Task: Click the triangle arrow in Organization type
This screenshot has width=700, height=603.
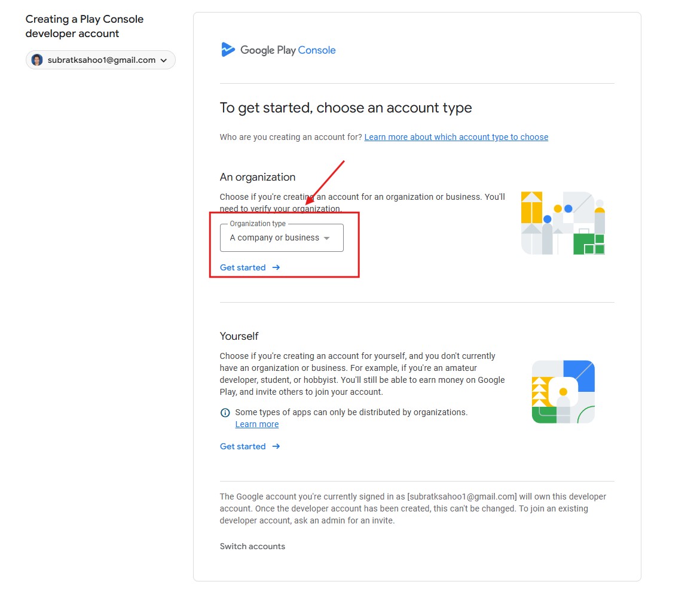Action: tap(326, 238)
